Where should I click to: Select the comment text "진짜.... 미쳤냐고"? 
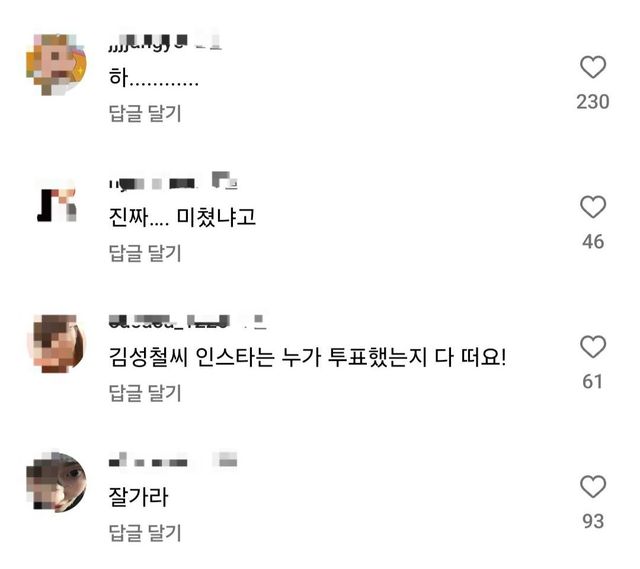[x=188, y=216]
